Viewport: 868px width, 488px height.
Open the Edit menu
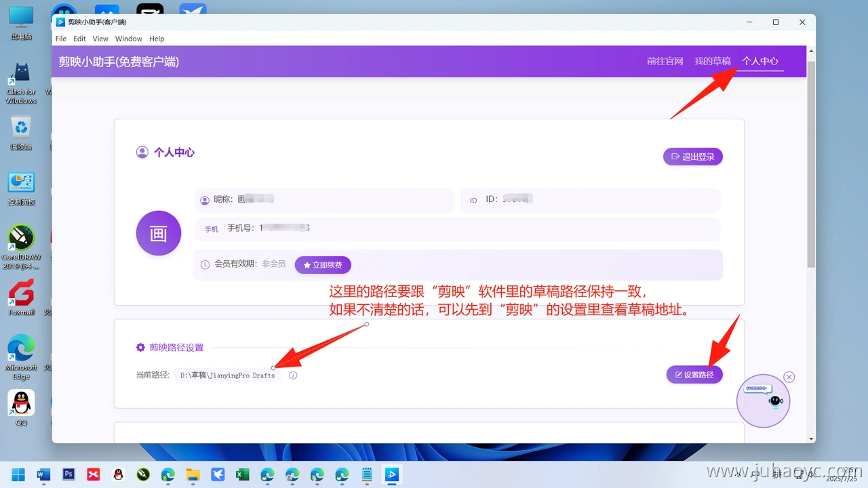(x=79, y=39)
